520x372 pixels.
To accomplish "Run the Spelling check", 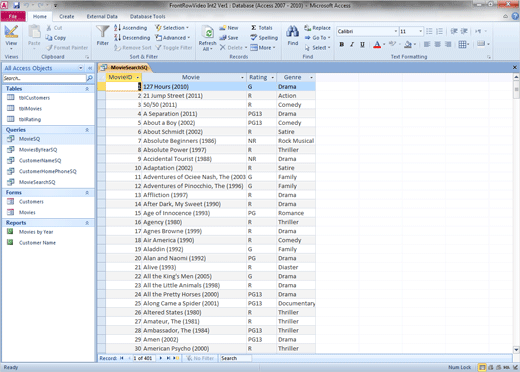I will pos(264,38).
